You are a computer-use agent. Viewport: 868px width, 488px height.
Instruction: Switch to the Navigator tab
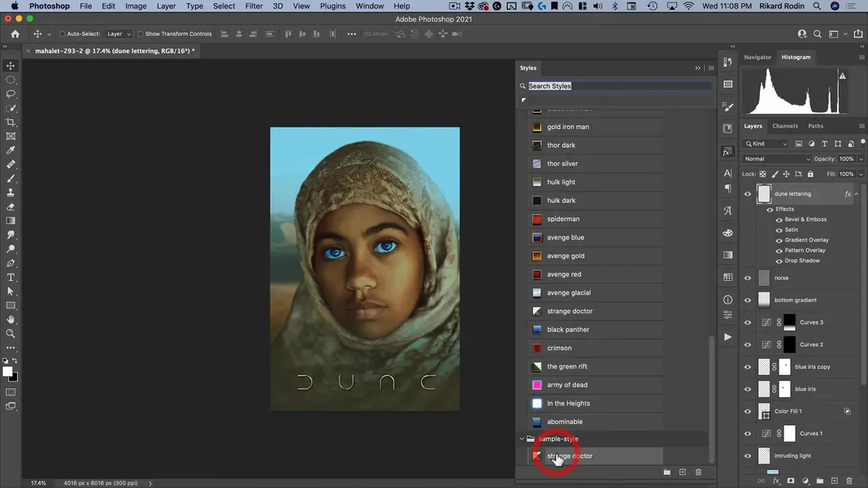[x=757, y=57]
